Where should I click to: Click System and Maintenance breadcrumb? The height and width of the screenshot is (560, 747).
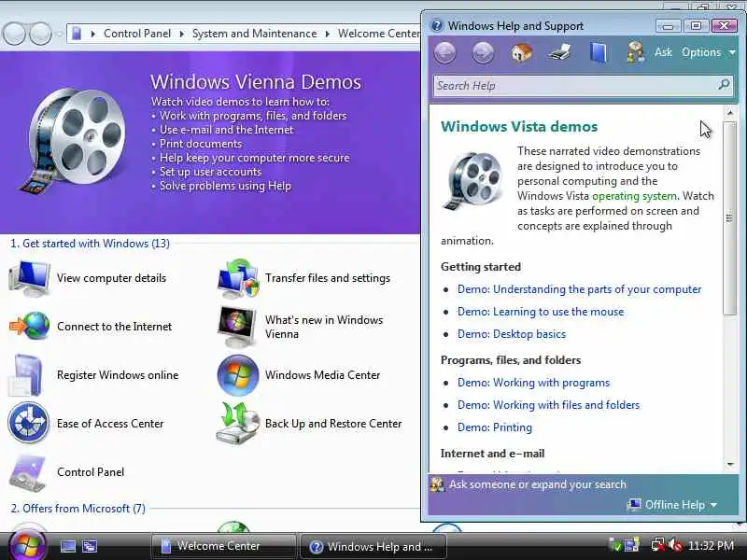pyautogui.click(x=254, y=34)
